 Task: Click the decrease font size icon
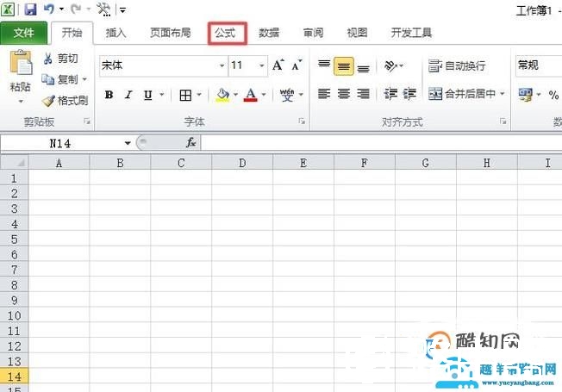[297, 65]
